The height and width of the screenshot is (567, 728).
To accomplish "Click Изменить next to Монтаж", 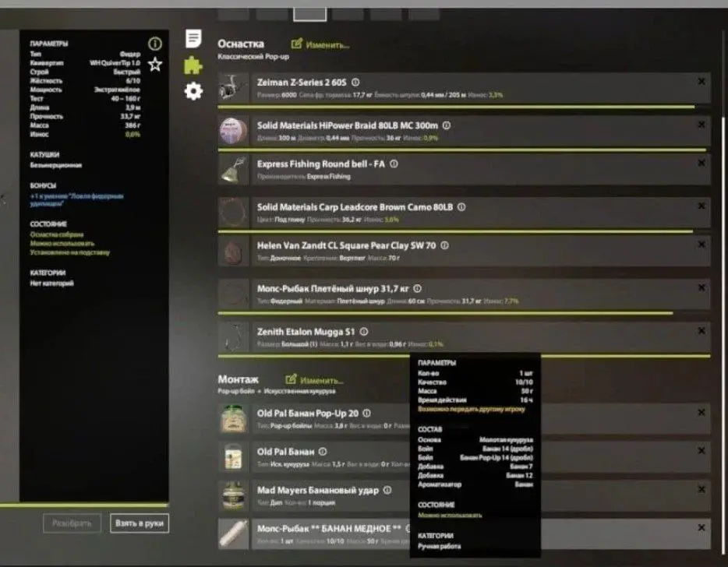I will tap(314, 380).
